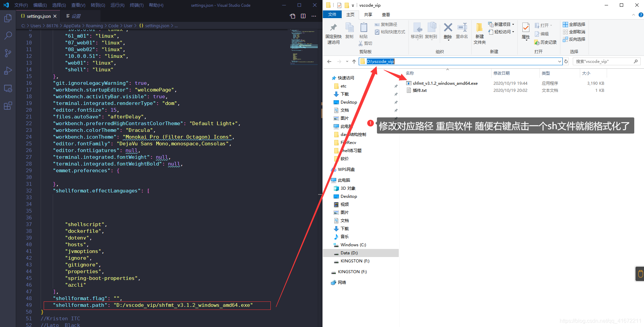
Task: Open the editor More Actions ellipsis
Action: [x=314, y=16]
